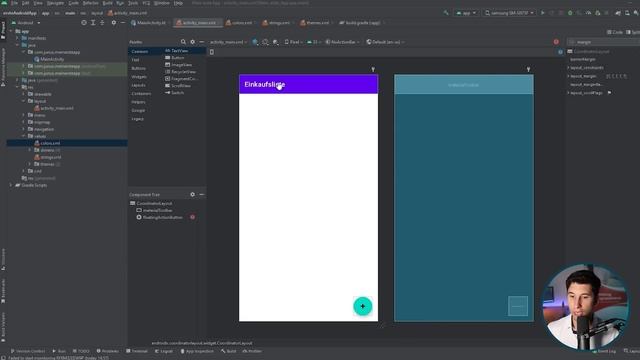This screenshot has height=360, width=640.
Task: Click the blue info icon beside attributes
Action: click(560, 52)
